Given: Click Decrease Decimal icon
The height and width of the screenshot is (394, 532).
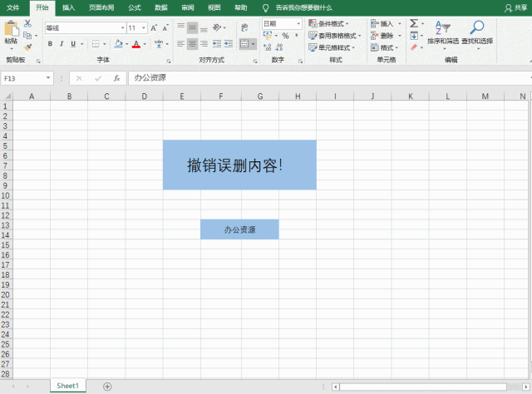Looking at the screenshot, I should [279, 47].
